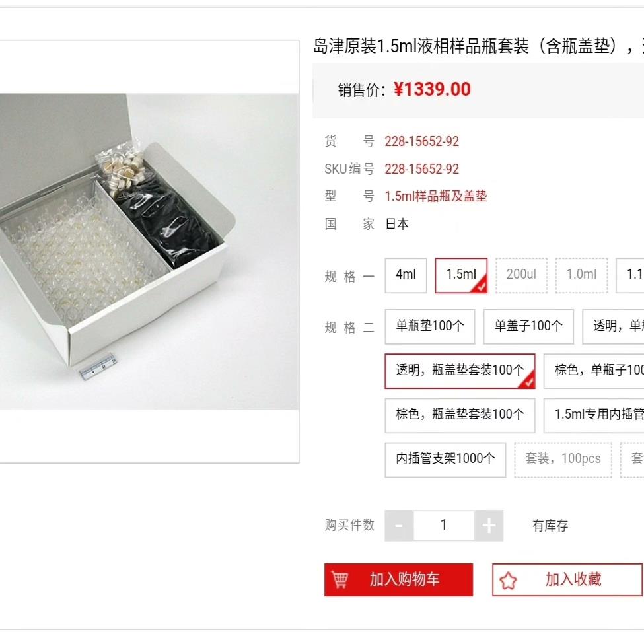Click the star favorite icon
644x644 pixels.
point(508,581)
